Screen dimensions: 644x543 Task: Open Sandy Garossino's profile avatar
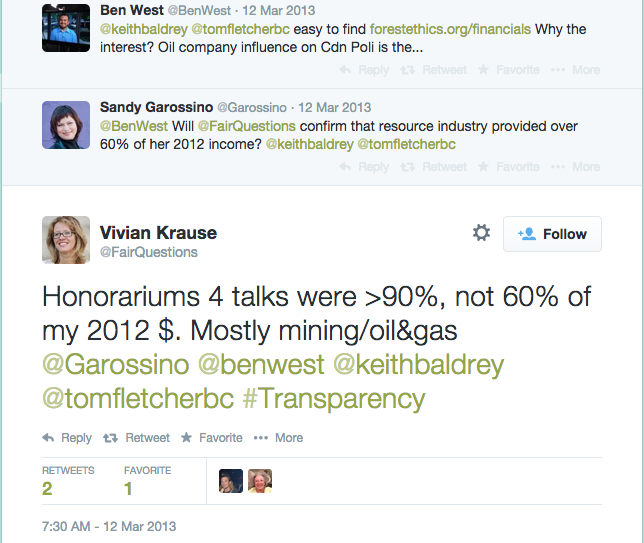click(66, 125)
